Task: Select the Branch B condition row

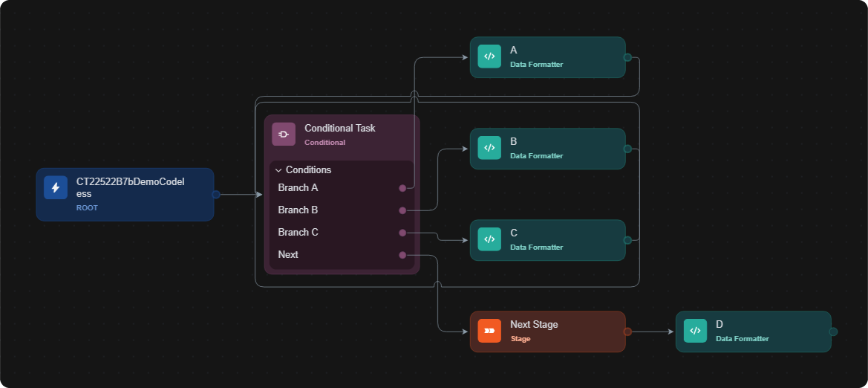Action: 342,210
